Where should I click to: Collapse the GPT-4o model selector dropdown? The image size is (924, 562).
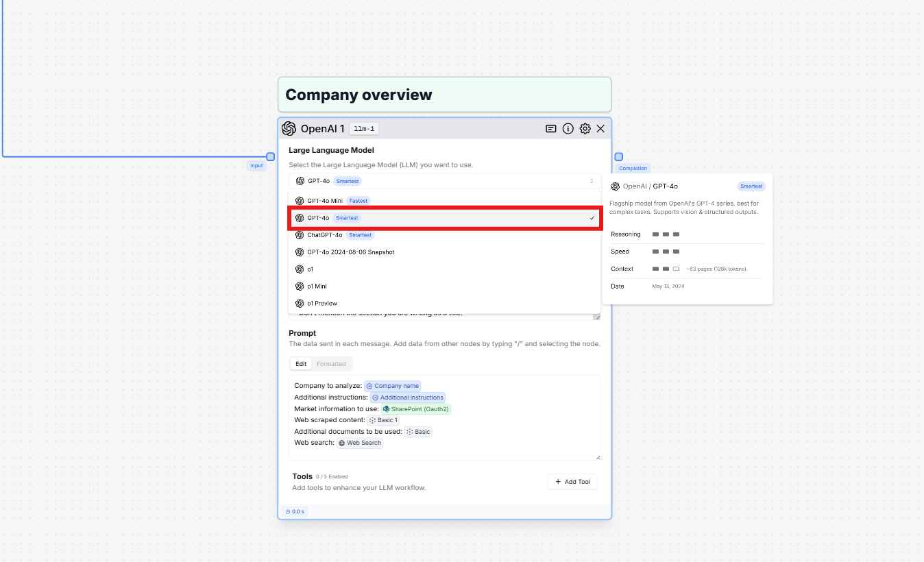coord(444,181)
